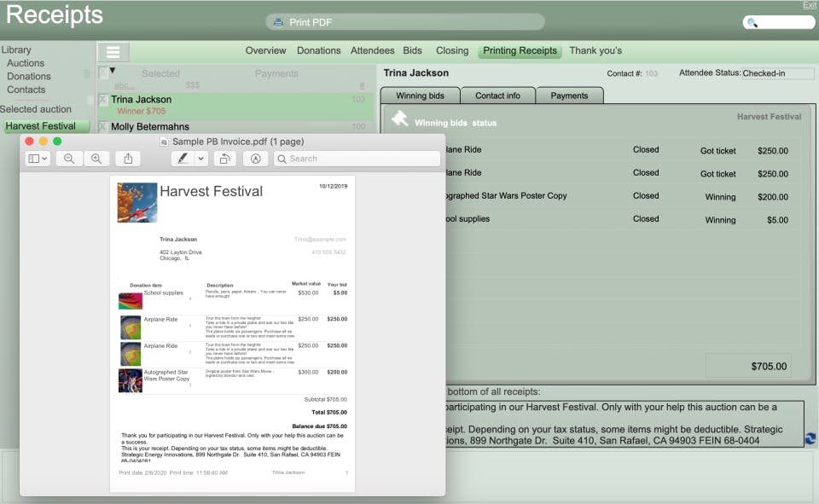
Task: Click Star Wars poster thumbnail in PDF
Action: (x=130, y=380)
